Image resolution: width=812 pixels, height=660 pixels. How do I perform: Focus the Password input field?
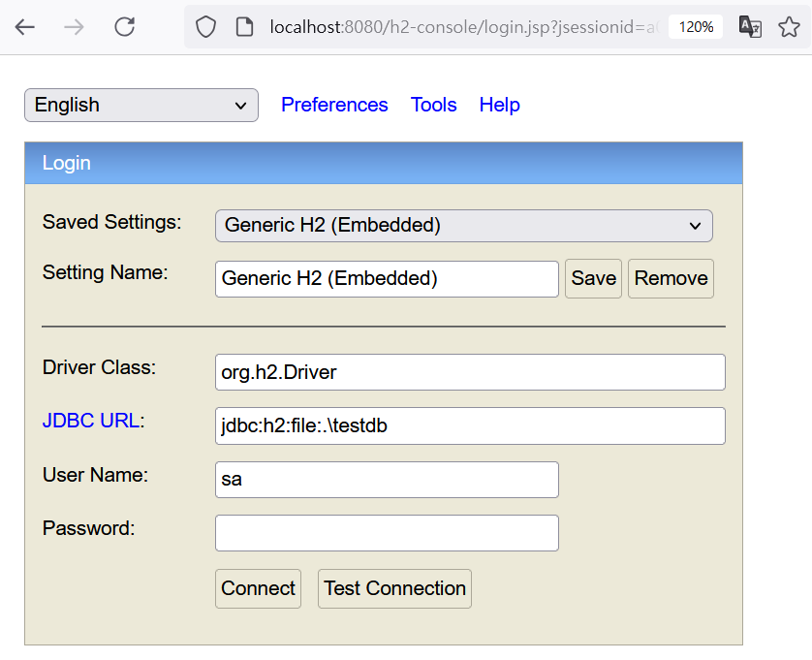coord(387,533)
